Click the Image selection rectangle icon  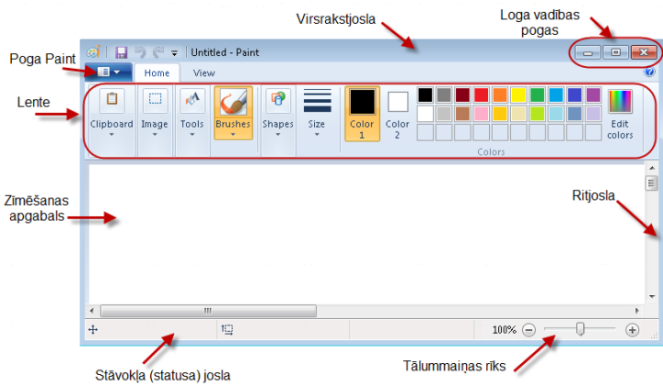[x=155, y=100]
